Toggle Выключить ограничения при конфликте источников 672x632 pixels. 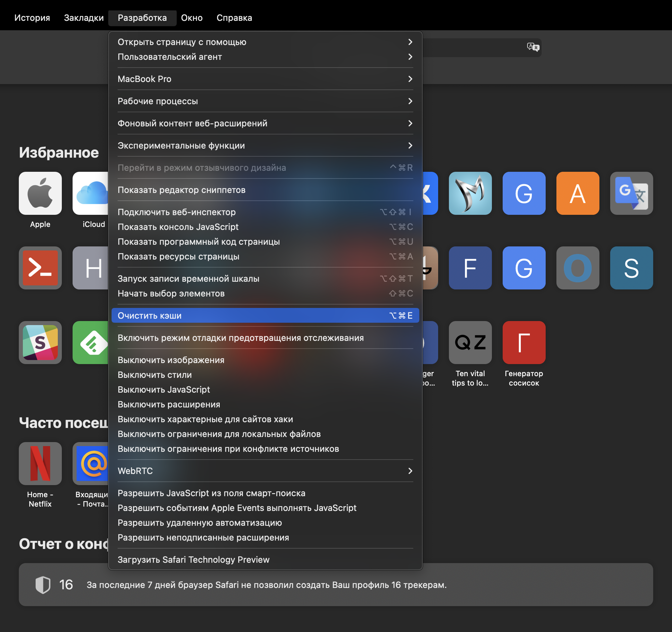click(x=265, y=449)
